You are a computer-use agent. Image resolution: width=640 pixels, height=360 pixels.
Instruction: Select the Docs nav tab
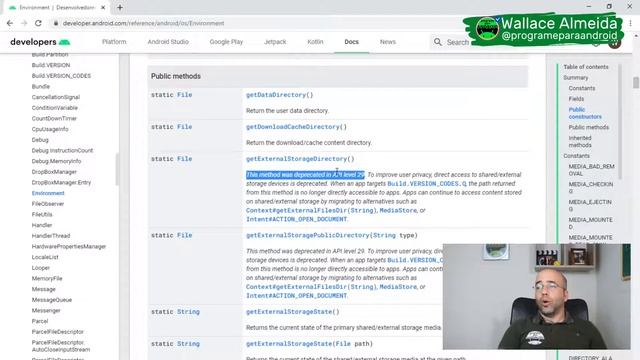tap(351, 42)
